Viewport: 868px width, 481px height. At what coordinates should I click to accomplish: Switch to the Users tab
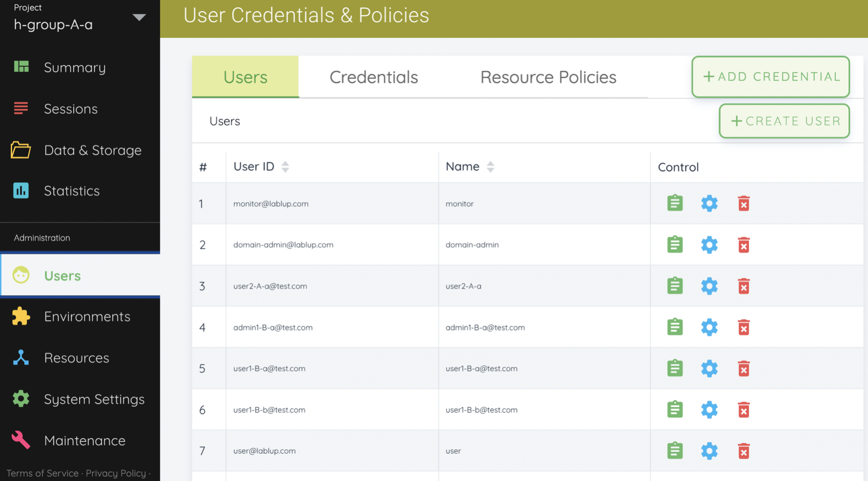(x=245, y=77)
